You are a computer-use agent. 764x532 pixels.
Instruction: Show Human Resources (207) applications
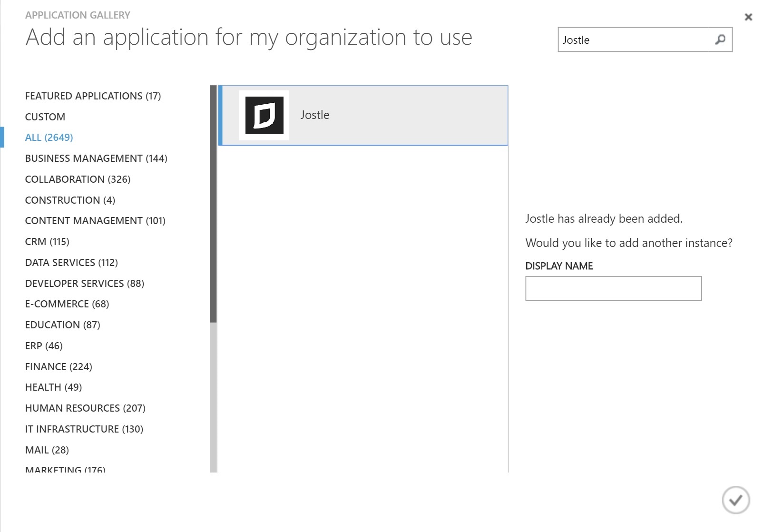85,408
